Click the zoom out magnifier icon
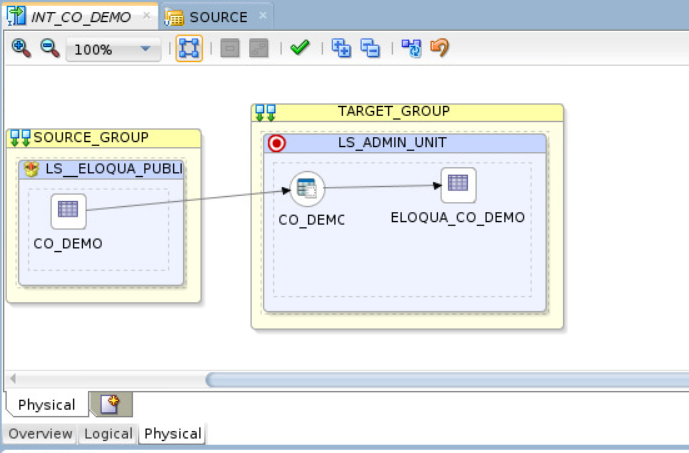 point(49,48)
